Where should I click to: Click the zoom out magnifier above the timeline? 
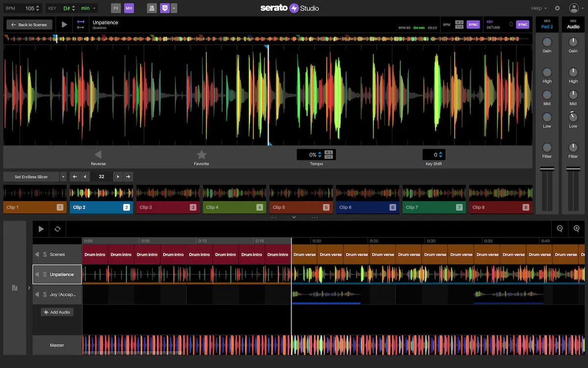[x=561, y=229]
